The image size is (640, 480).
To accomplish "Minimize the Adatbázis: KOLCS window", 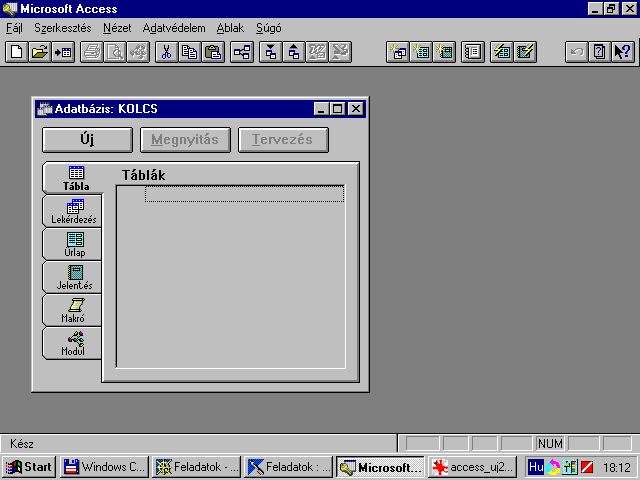I will (322, 109).
